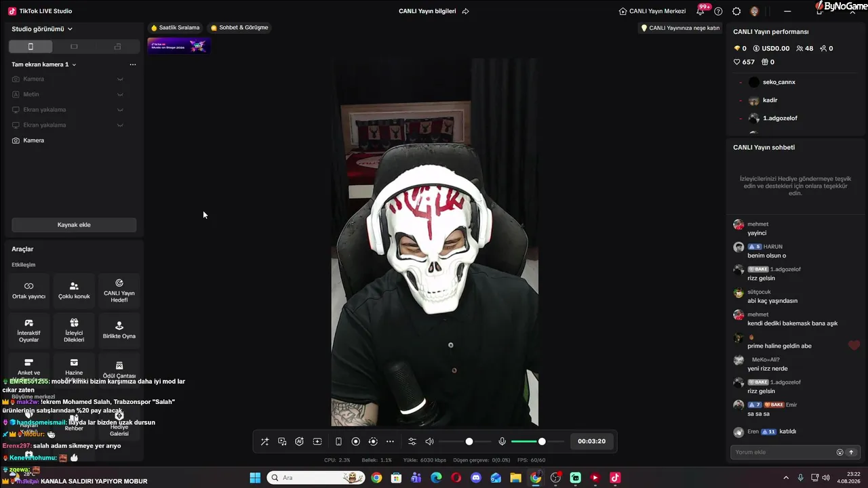Select the active Kamera source

(74, 140)
